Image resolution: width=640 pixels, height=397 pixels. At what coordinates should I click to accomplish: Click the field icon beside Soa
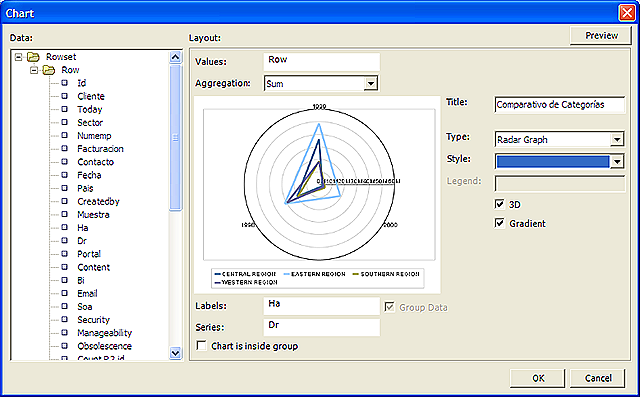click(x=64, y=306)
